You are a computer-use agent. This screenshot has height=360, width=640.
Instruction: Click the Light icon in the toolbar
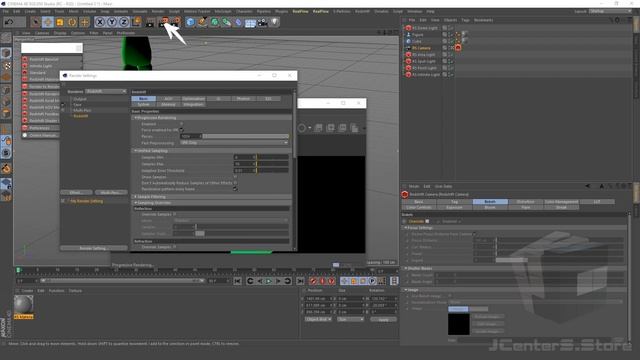coord(275,22)
